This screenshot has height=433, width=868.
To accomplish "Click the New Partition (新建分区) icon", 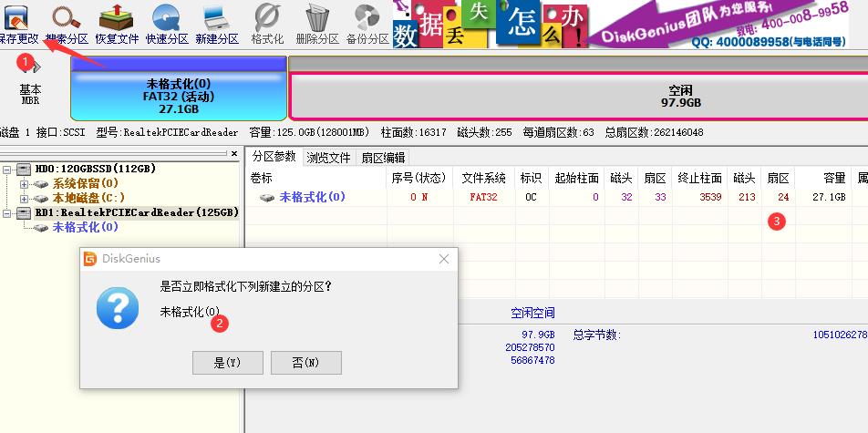I will point(217,24).
